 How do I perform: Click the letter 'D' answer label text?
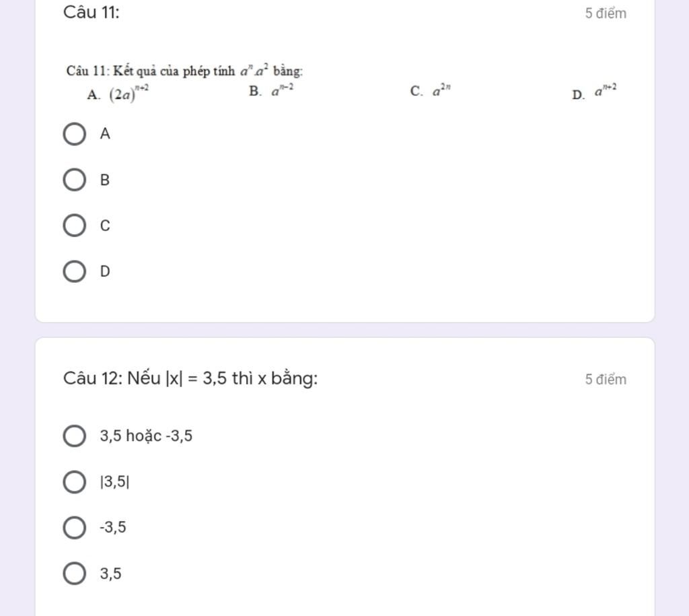coord(105,271)
